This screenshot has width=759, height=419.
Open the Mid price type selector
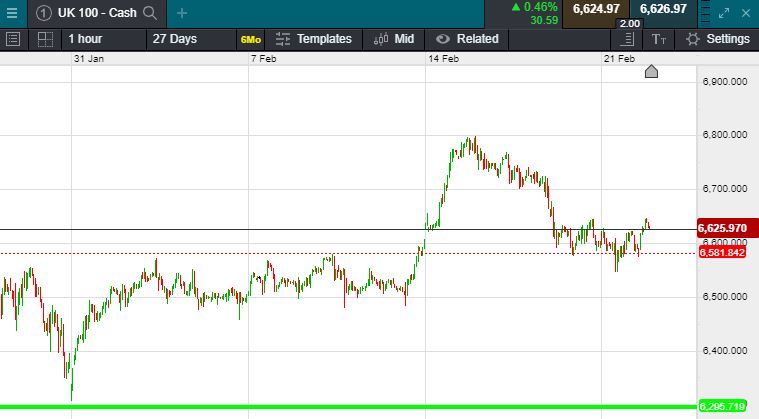click(393, 39)
